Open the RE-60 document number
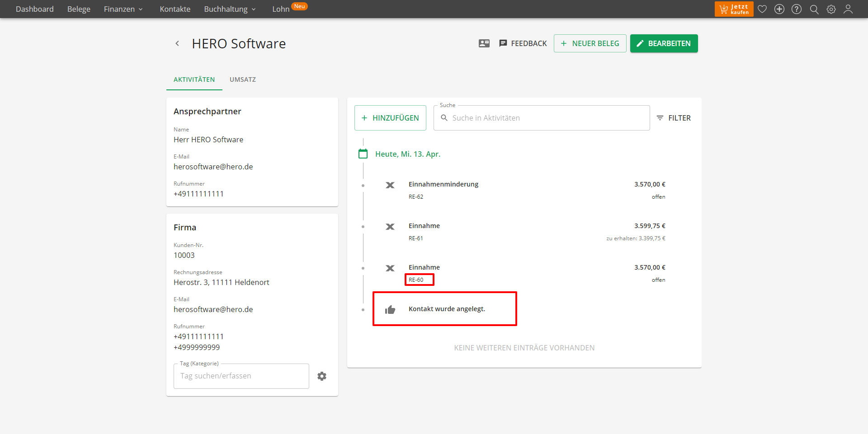This screenshot has height=434, width=868. click(x=416, y=280)
